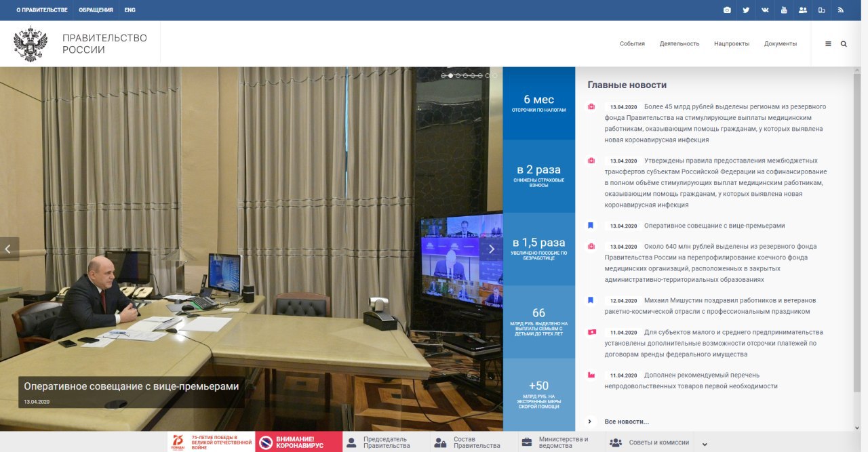This screenshot has height=452, width=868.
Task: Open the Нацпроекты menu
Action: [732, 43]
